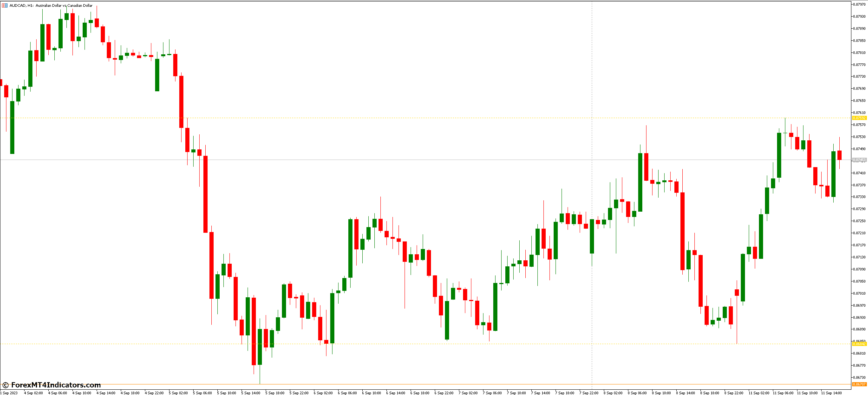Click the 0.87970 price scale value

tap(859, 5)
